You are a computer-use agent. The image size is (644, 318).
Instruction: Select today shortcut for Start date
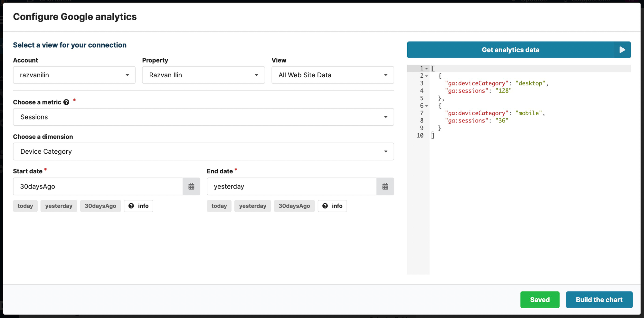(25, 206)
